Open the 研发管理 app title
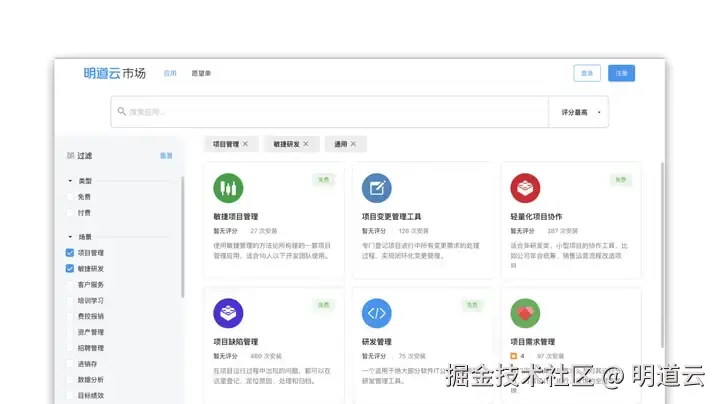The height and width of the screenshot is (404, 720). coord(377,342)
